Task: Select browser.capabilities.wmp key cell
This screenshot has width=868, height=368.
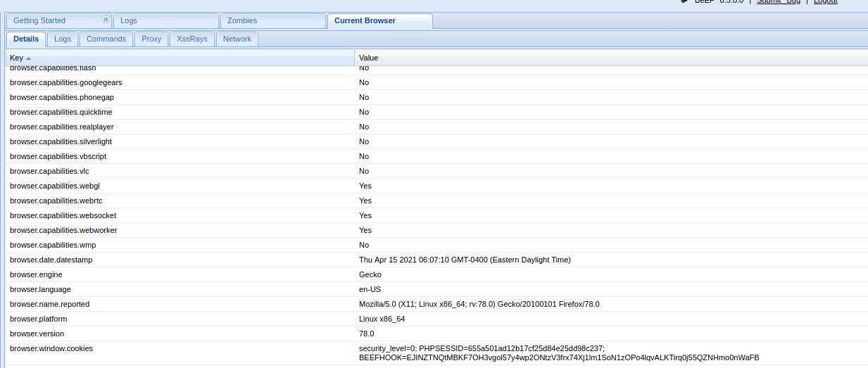Action: point(53,245)
